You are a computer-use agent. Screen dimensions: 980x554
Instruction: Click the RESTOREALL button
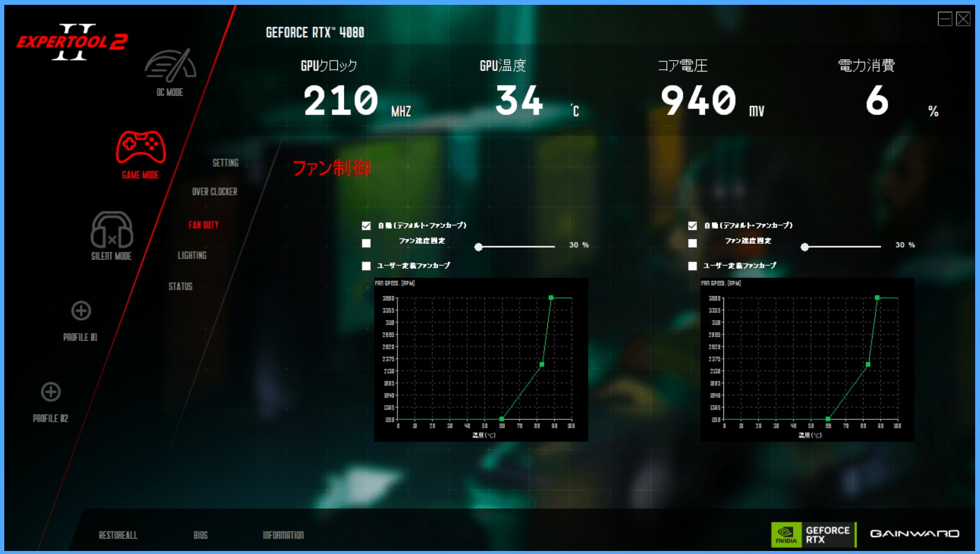[118, 535]
